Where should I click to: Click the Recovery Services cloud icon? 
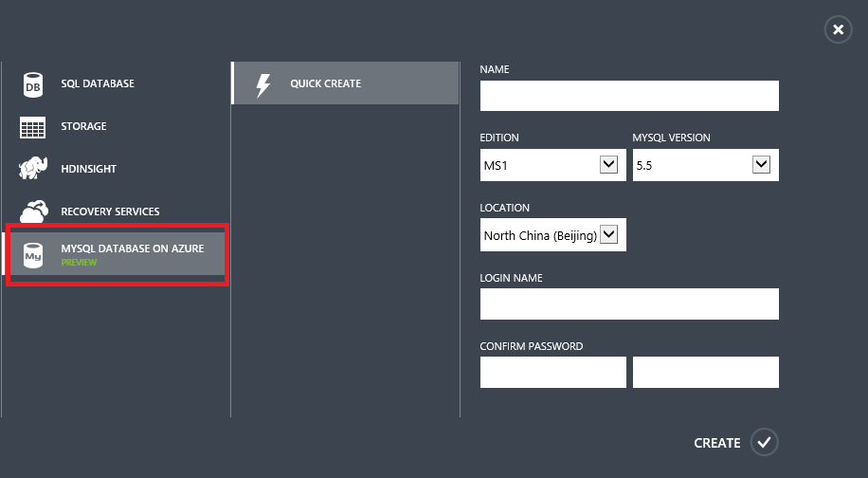tap(34, 211)
